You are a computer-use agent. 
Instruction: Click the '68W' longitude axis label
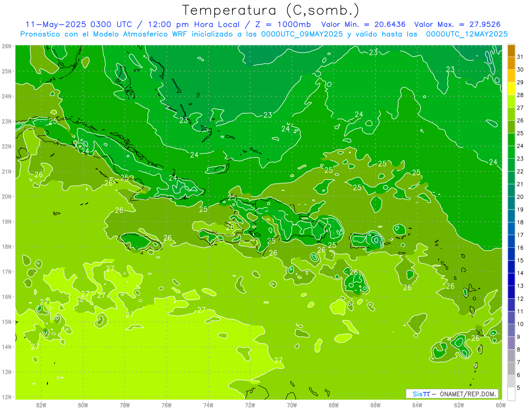point(334,405)
